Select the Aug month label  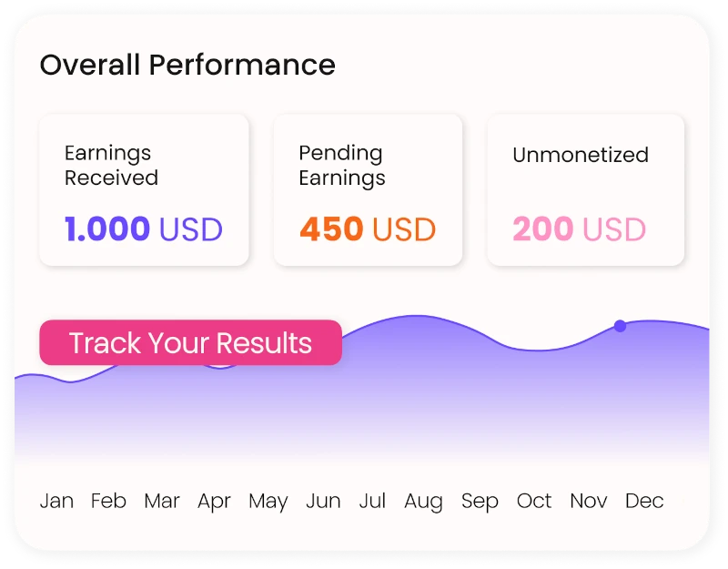(423, 501)
